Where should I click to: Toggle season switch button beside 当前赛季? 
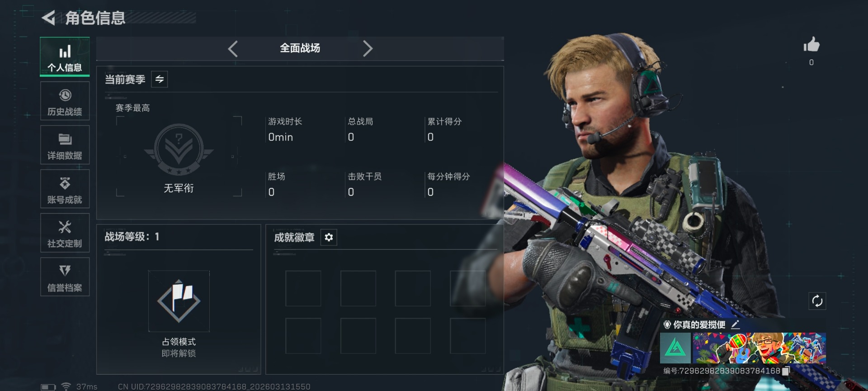pyautogui.click(x=160, y=79)
